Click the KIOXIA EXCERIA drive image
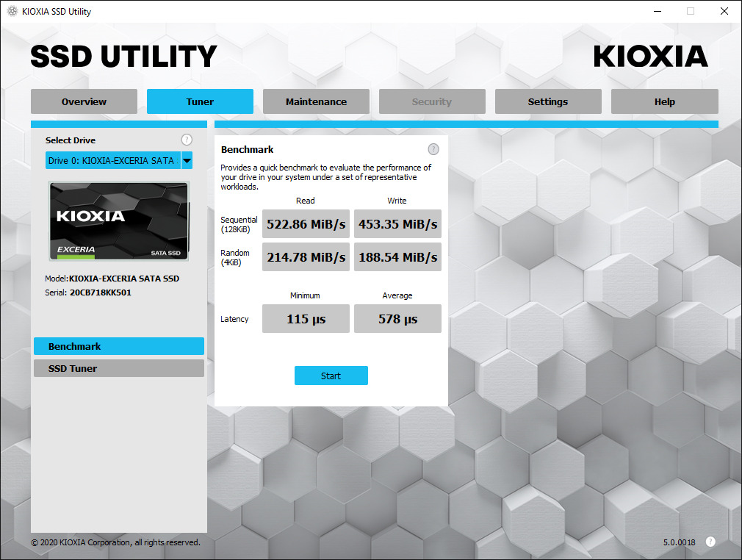 (x=118, y=221)
